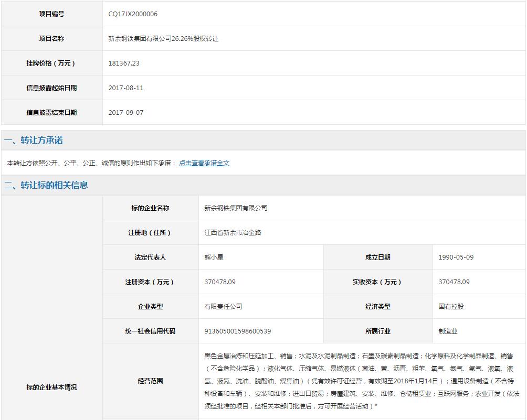Click the 二、转让标的相关信息 section heading
527x420 pixels.
tap(46, 185)
